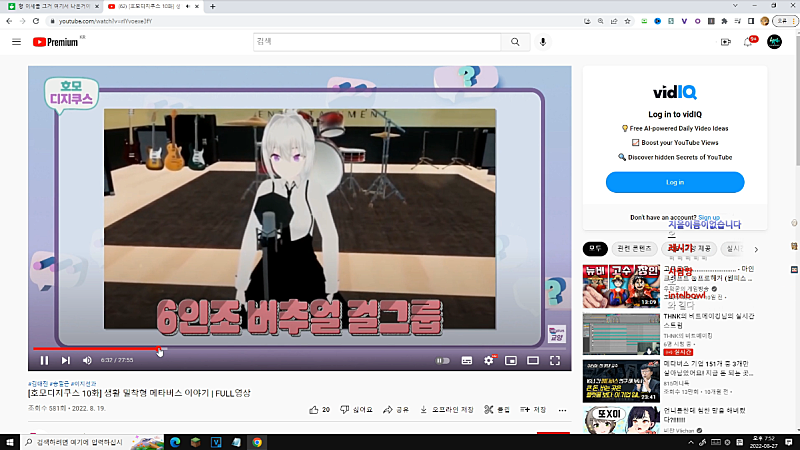
Task: Save video to playlist
Action: tap(533, 410)
